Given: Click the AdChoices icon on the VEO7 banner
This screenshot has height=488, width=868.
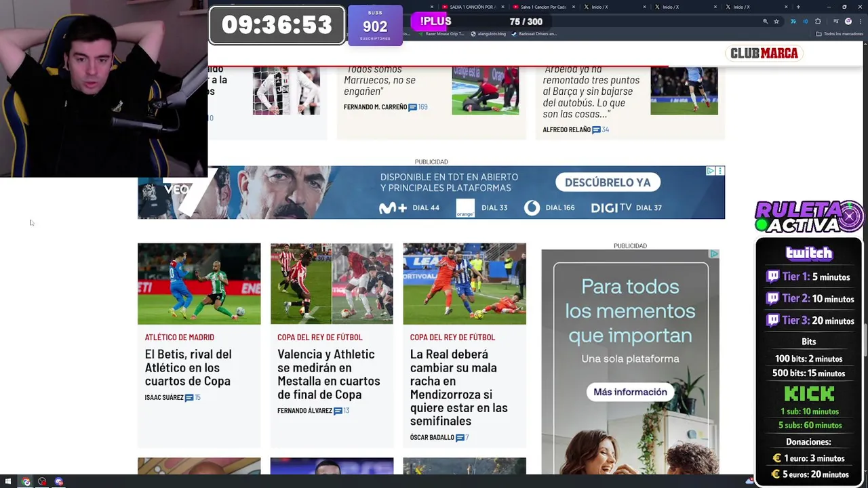Looking at the screenshot, I should pyautogui.click(x=711, y=171).
